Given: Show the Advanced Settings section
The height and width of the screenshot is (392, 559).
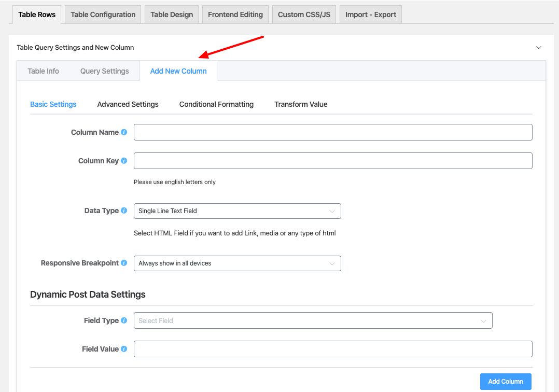Looking at the screenshot, I should point(128,104).
